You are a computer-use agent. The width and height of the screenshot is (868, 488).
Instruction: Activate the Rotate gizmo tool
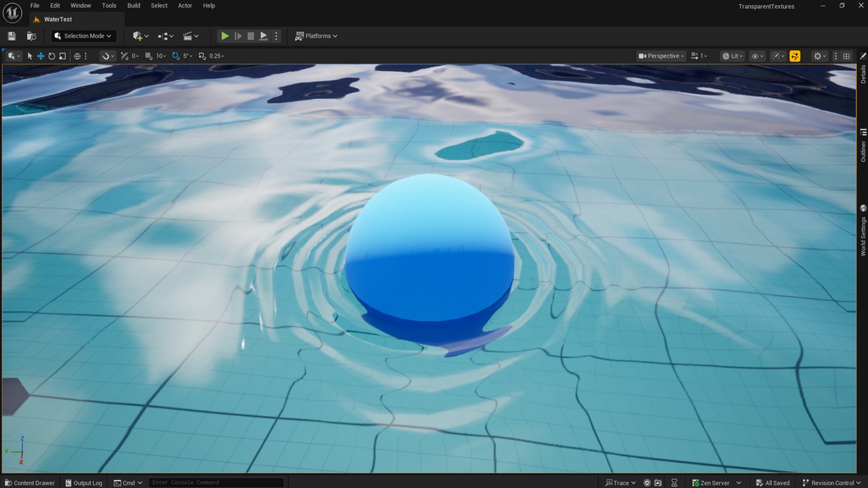point(52,56)
